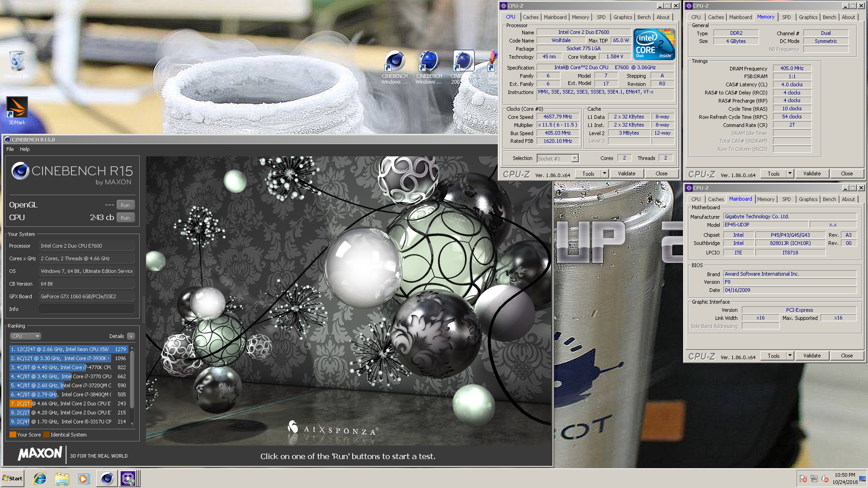Run the OpenGL benchmark
This screenshot has width=868, height=488.
(125, 205)
